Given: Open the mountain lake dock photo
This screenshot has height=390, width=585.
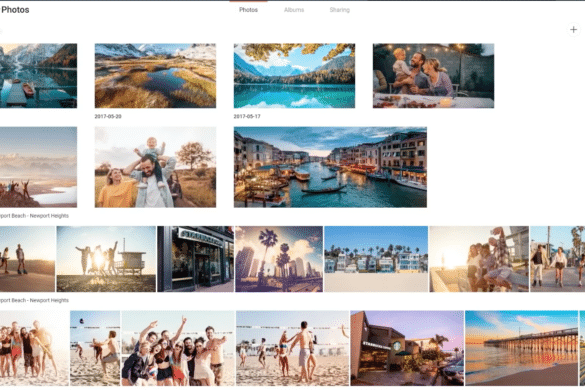Looking at the screenshot, I should coord(38,76).
